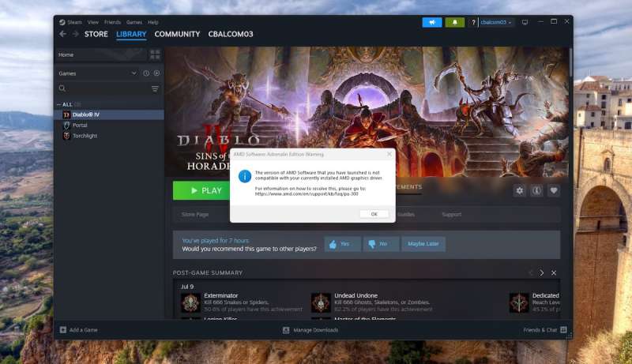The height and width of the screenshot is (364, 632).
Task: Click the Dedicated achievement icon
Action: coord(519,302)
